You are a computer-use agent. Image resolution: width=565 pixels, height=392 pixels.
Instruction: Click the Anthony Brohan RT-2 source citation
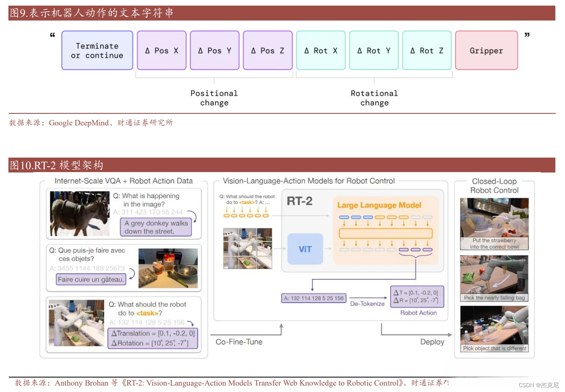232,383
